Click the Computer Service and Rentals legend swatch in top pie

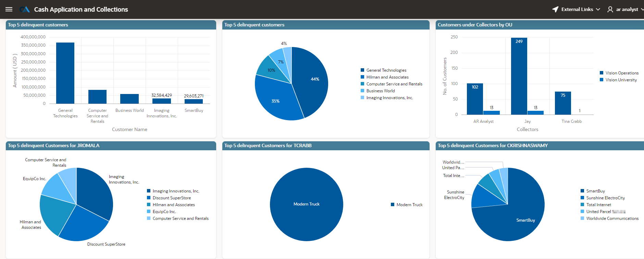(362, 84)
